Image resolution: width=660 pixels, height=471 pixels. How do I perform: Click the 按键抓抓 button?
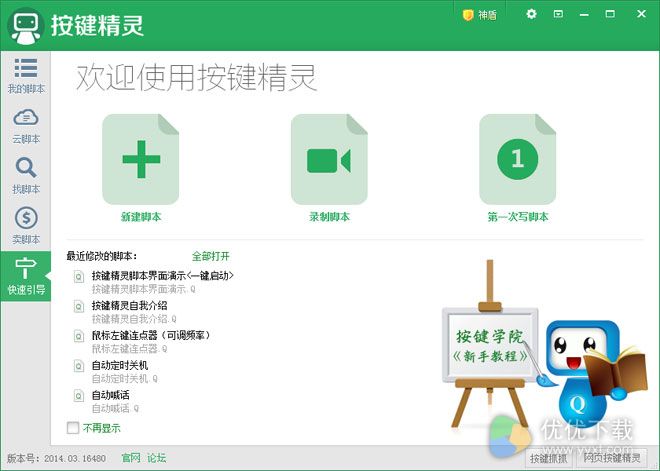click(x=549, y=458)
